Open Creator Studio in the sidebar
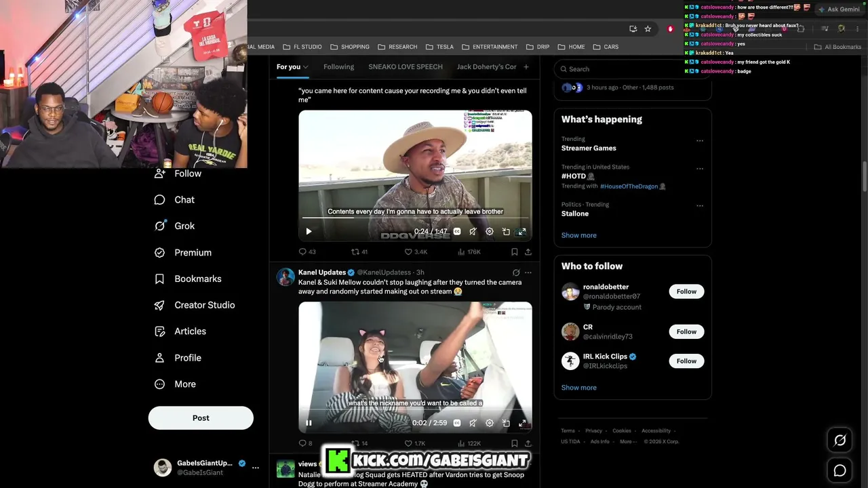The height and width of the screenshot is (488, 868). pos(195,305)
